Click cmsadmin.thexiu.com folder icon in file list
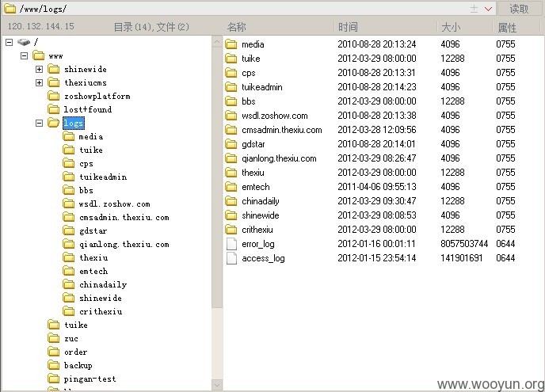This screenshot has height=392, width=545. (x=231, y=130)
